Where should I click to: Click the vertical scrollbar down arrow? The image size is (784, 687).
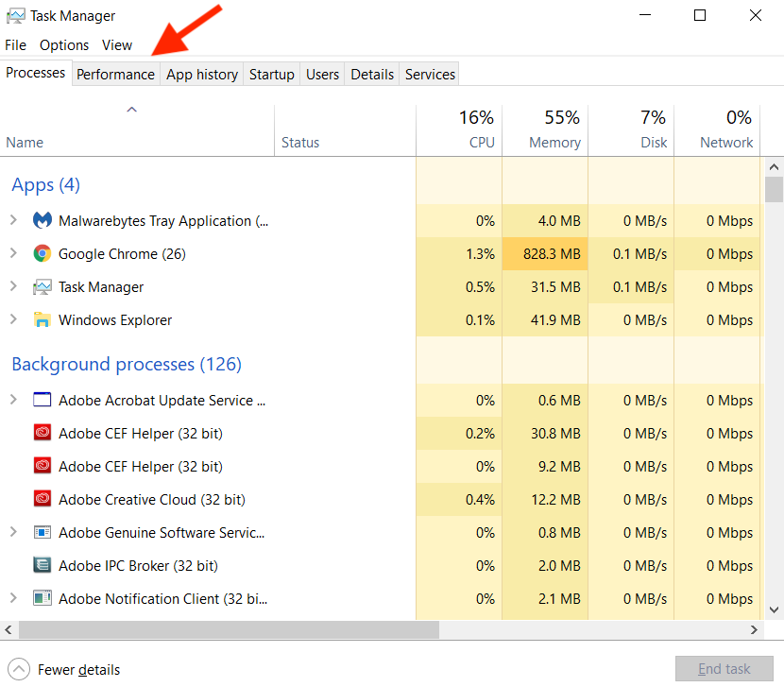point(774,610)
